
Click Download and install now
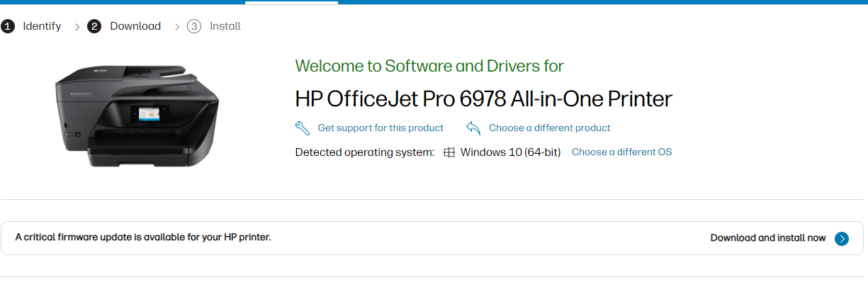(x=768, y=238)
